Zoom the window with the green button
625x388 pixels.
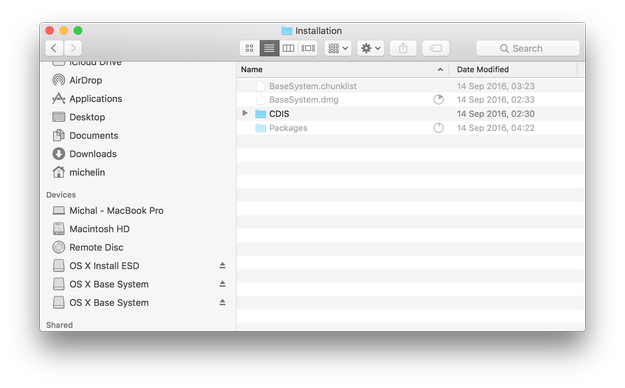click(x=78, y=30)
